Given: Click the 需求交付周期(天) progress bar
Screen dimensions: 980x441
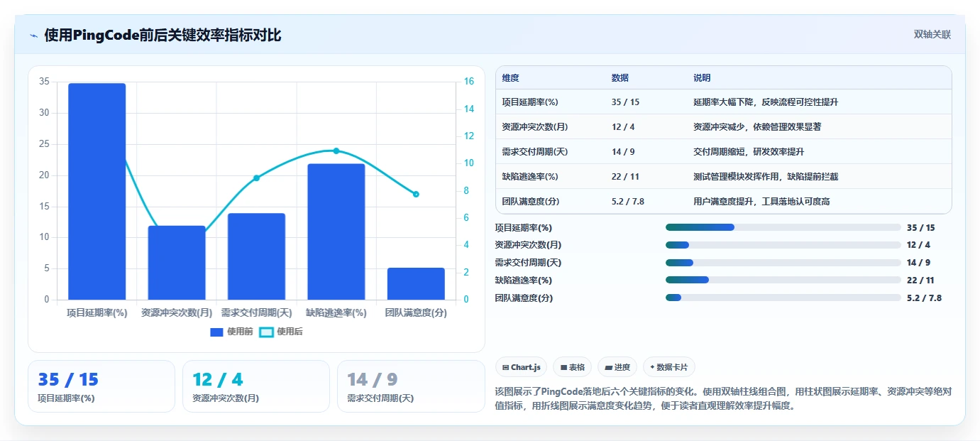Looking at the screenshot, I should (783, 263).
